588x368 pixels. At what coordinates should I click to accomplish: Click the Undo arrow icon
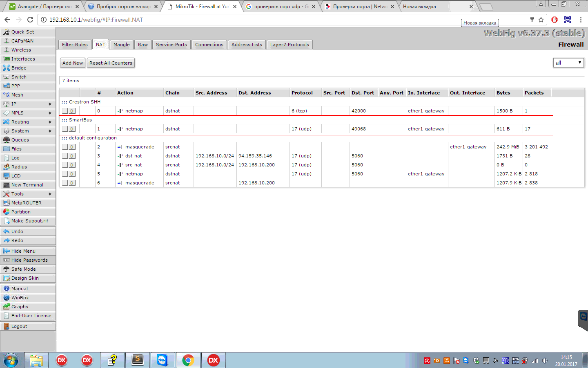tap(6, 231)
